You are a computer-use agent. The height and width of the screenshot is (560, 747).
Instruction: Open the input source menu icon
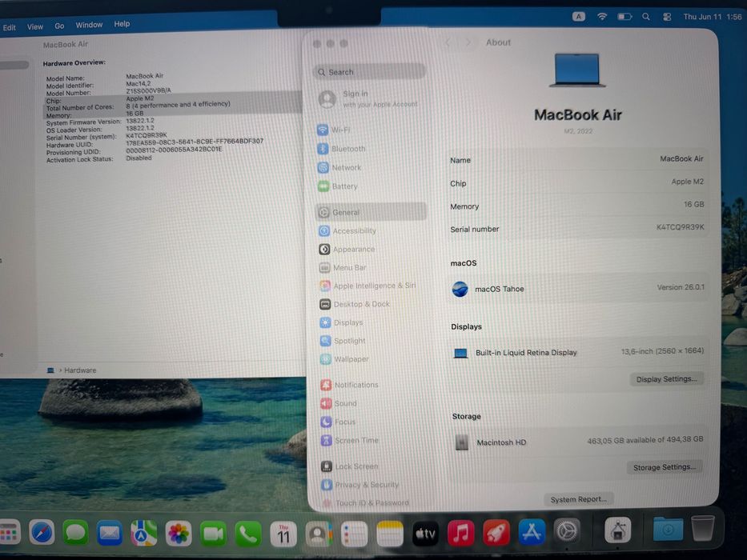[578, 17]
